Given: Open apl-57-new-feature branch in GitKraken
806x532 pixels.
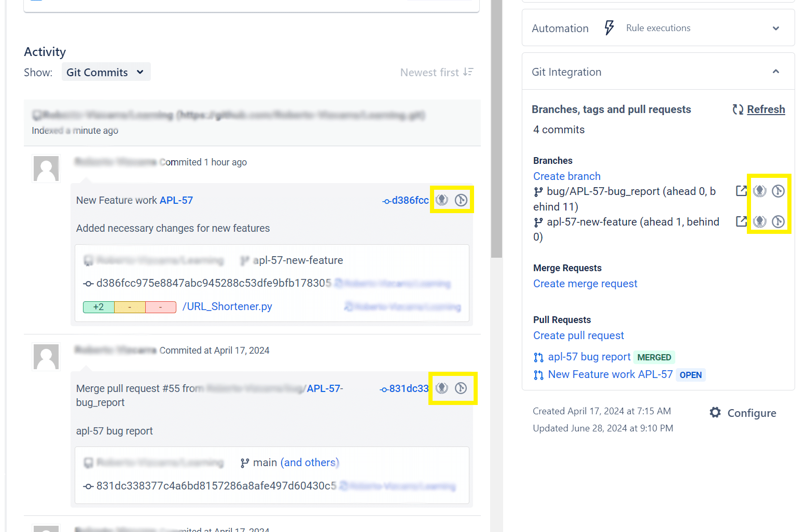Looking at the screenshot, I should tap(760, 221).
